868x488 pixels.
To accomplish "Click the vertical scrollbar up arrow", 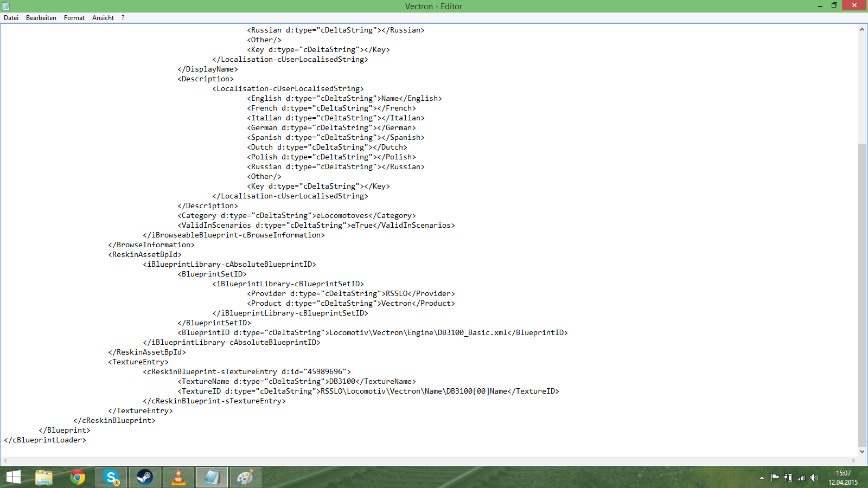I will (862, 29).
